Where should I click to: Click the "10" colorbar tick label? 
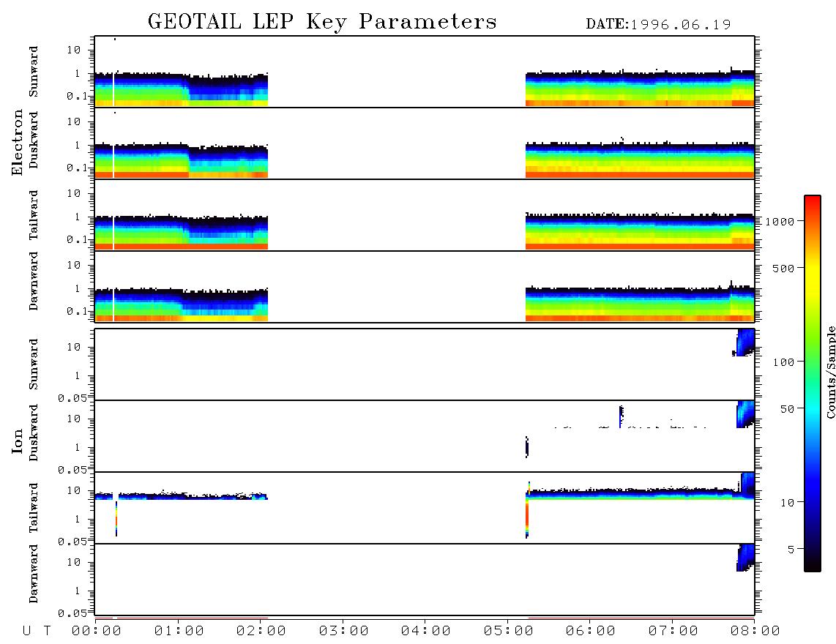[x=787, y=503]
